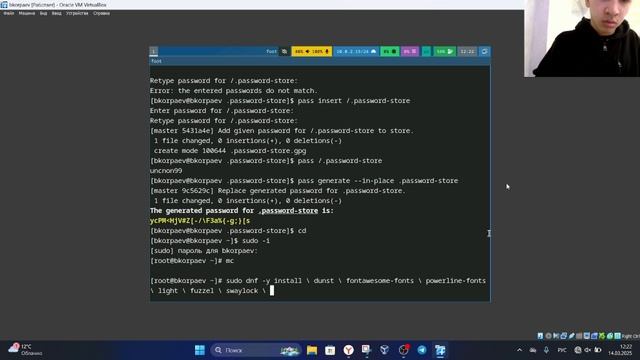Screen dimensions: 640x360
Task: Open the Вид menu
Action: (x=43, y=13)
